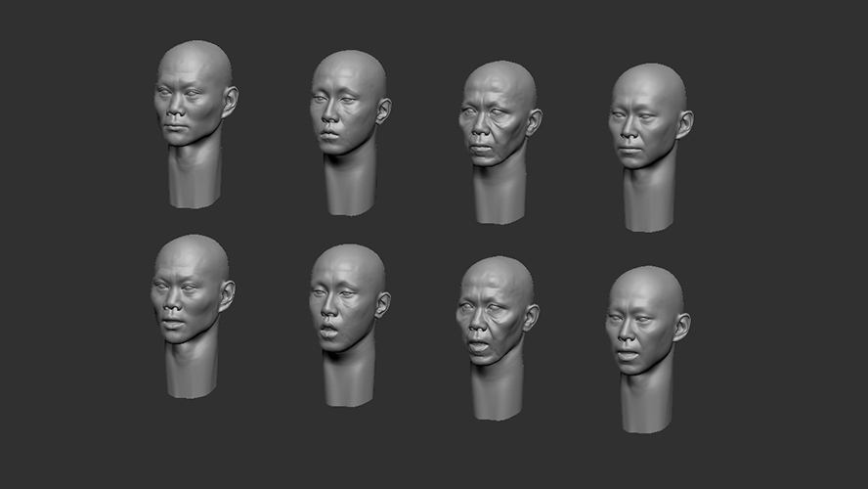The image size is (868, 489).
Task: Select the top-right sculpted head model
Action: tap(650, 148)
